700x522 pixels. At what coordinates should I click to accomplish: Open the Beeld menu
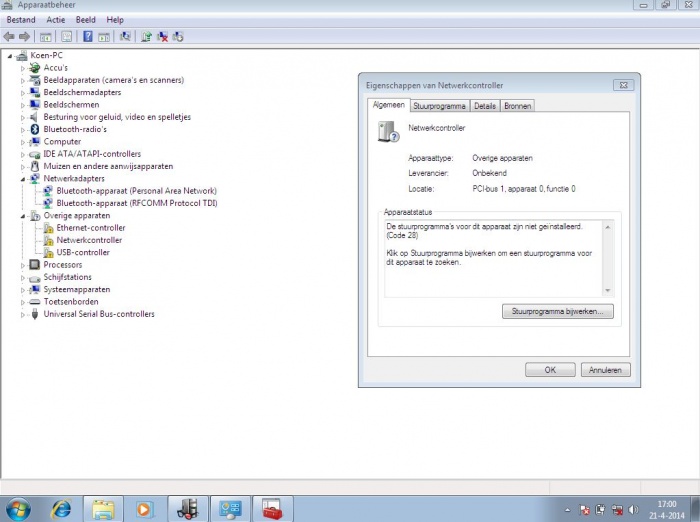point(86,20)
